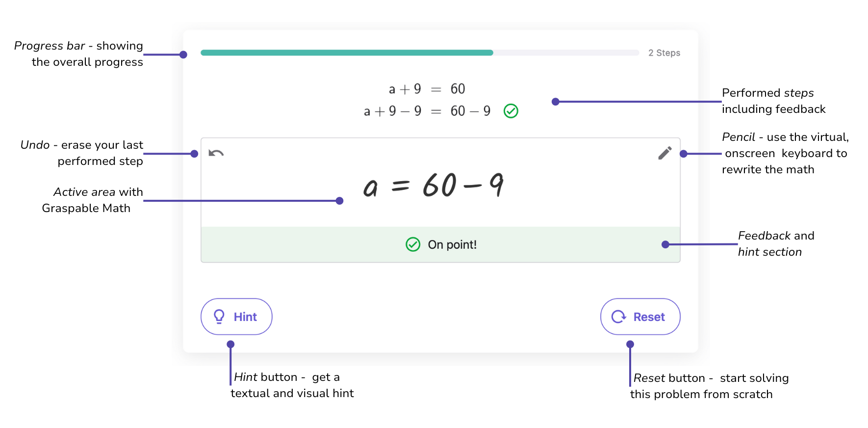The width and height of the screenshot is (868, 428).
Task: Click the lightbulb icon inside Hint button
Action: [x=219, y=317]
